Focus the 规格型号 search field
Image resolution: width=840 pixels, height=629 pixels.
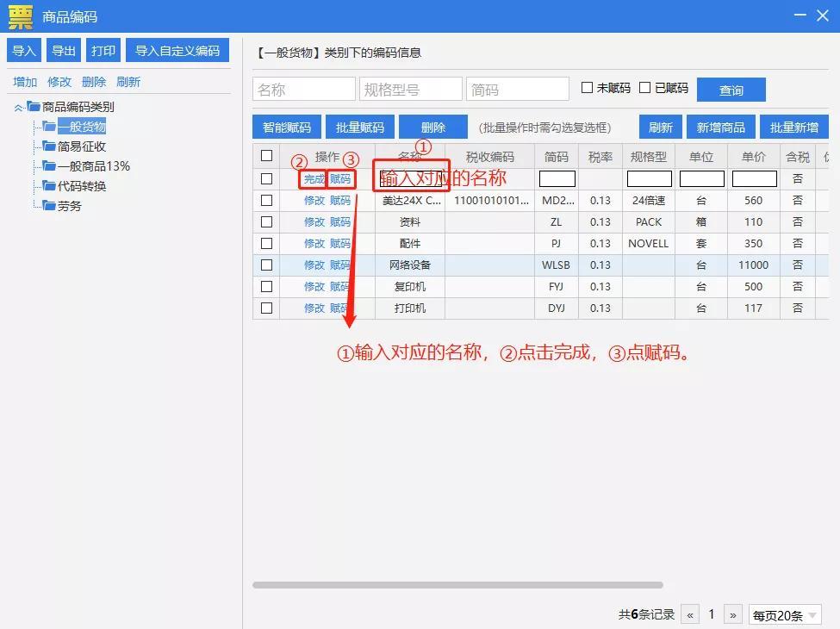pyautogui.click(x=410, y=89)
